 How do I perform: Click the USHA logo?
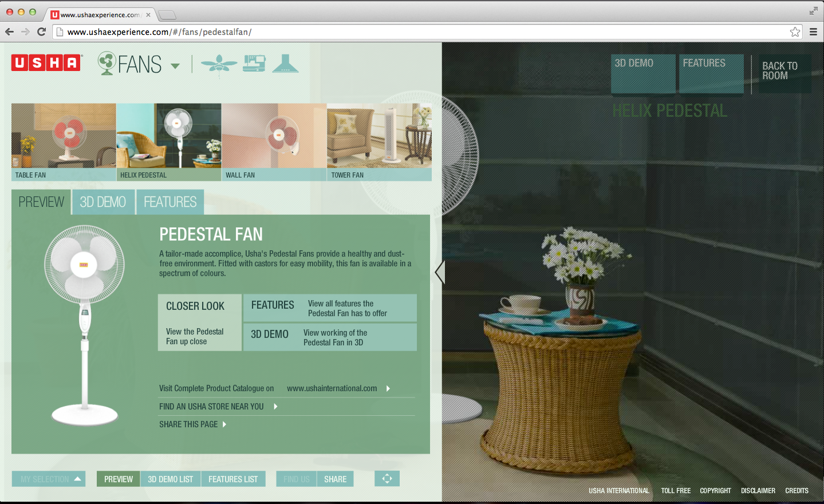[46, 62]
